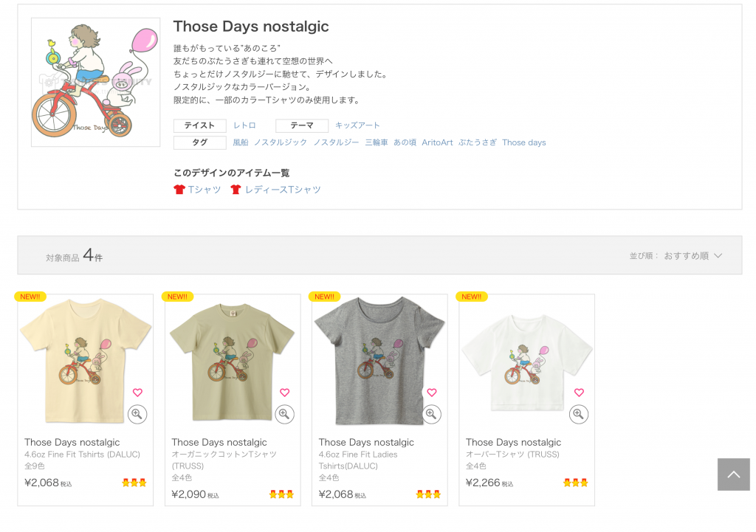This screenshot has width=756, height=532.
Task: Switch to the レトロ taste filter
Action: [x=244, y=125]
